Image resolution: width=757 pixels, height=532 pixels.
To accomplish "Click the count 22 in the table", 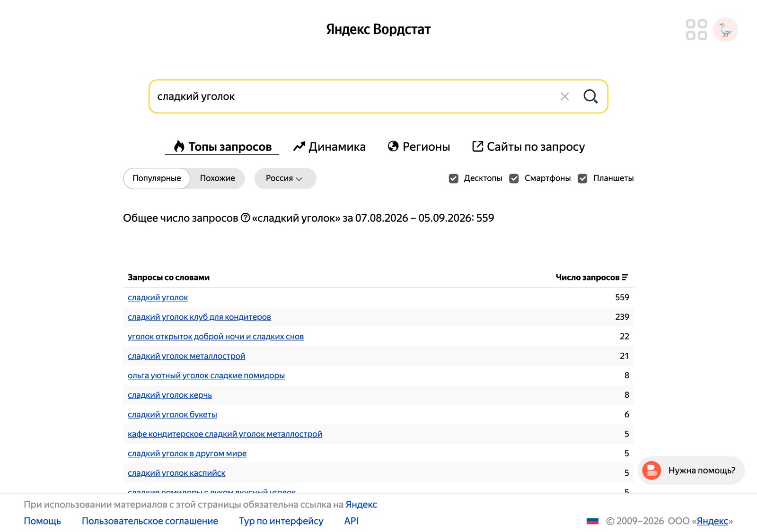I will 625,336.
